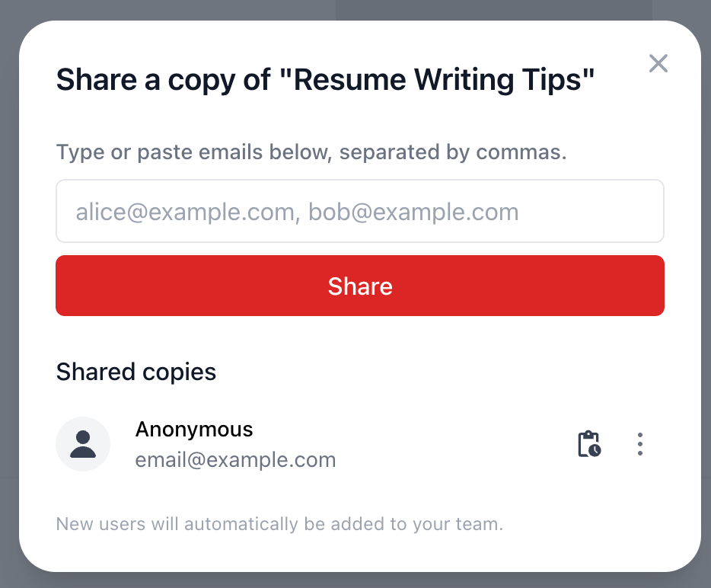Click the red Share button
Image resolution: width=711 pixels, height=588 pixels.
coord(360,286)
